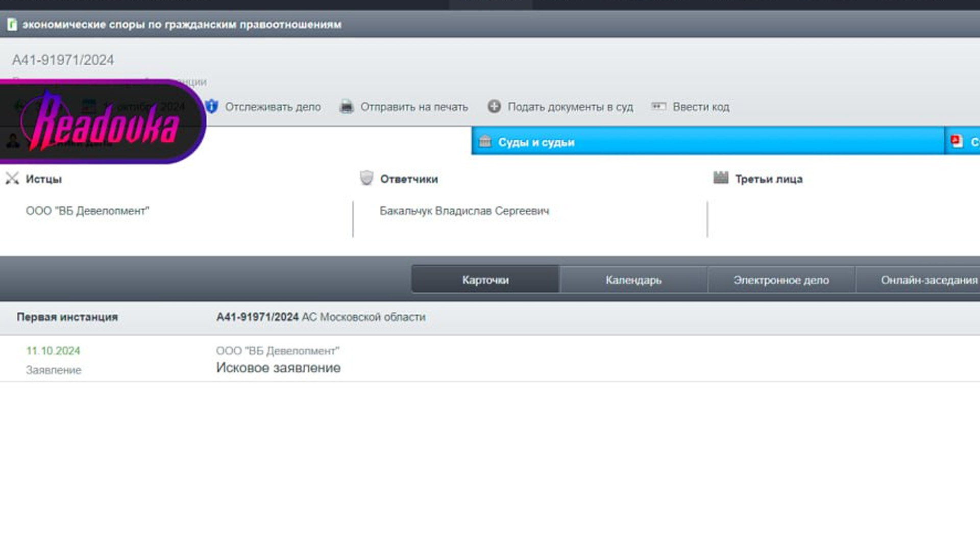Open the Электронное дело tab

pos(781,280)
